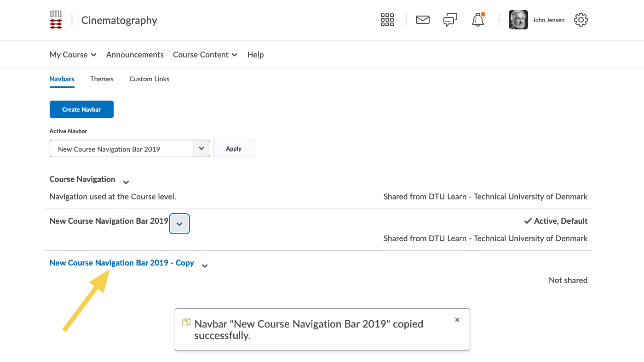Switch to the Custom Links tab
This screenshot has width=644, height=362.
click(x=149, y=79)
